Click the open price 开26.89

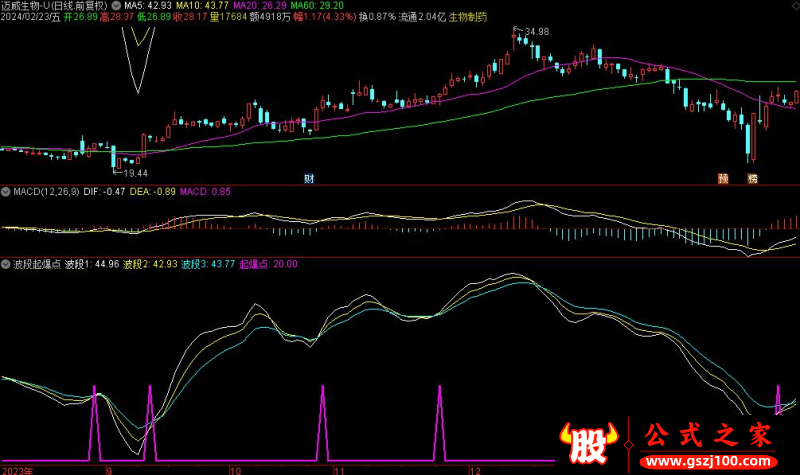coord(81,17)
